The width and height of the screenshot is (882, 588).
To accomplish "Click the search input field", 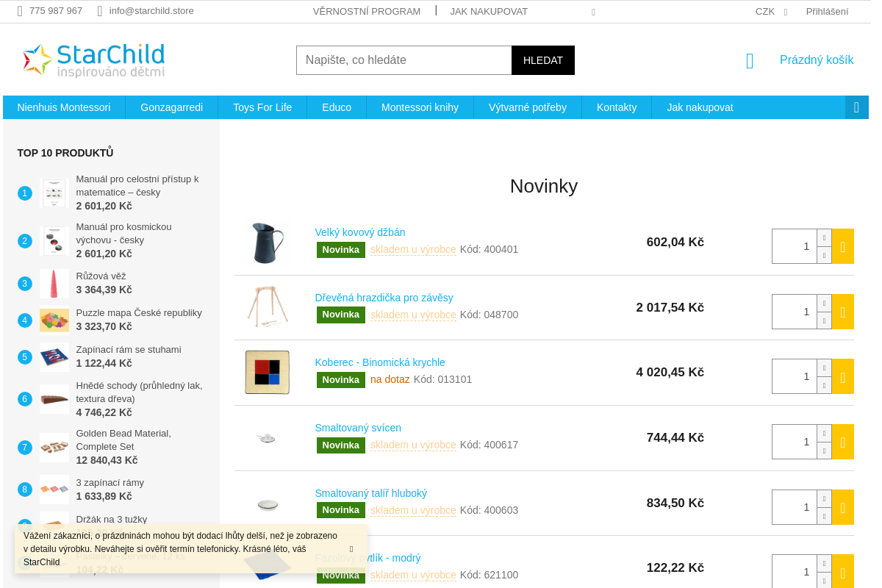I will tap(404, 60).
